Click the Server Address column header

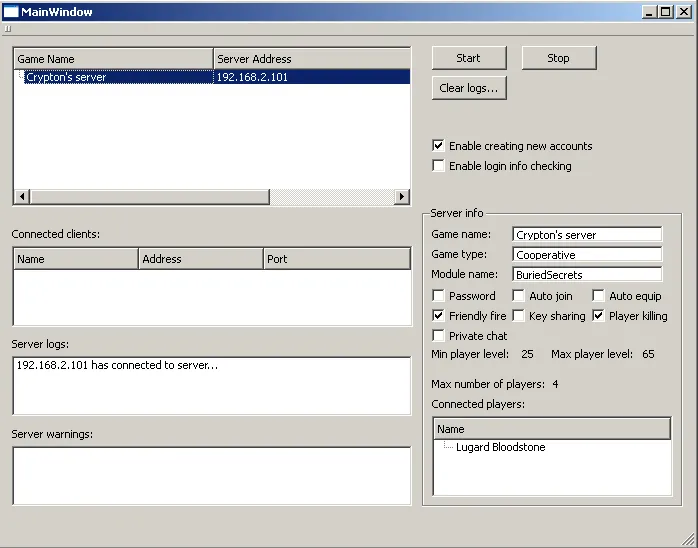point(311,59)
